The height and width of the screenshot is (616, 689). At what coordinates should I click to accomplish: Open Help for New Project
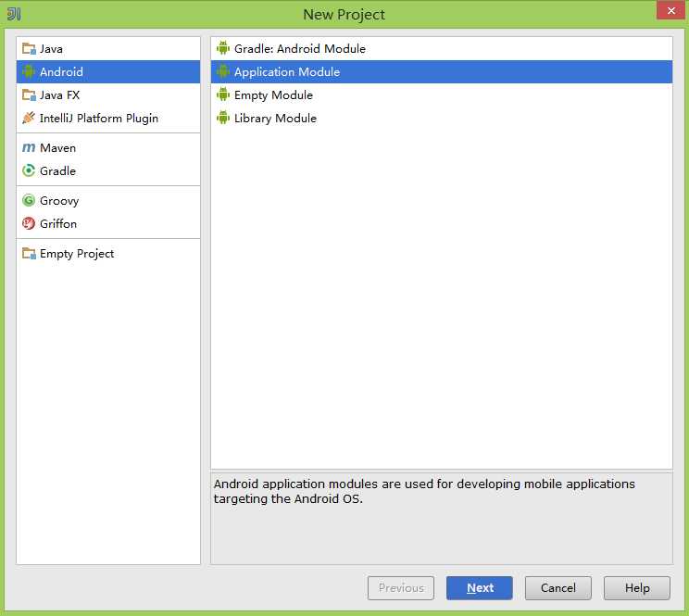637,588
